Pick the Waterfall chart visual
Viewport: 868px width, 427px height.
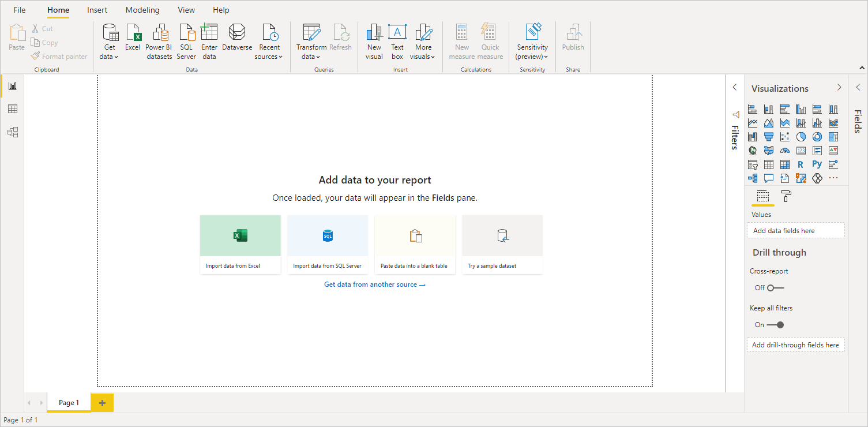point(753,137)
